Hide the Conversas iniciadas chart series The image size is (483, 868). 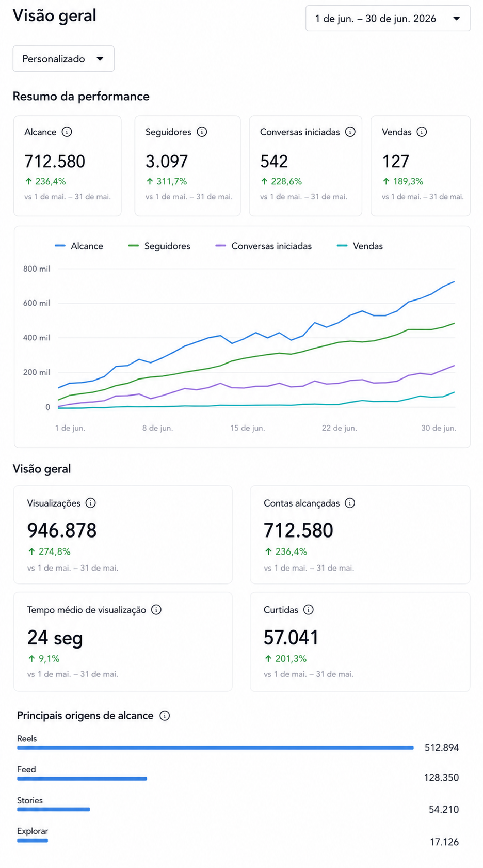coord(264,246)
